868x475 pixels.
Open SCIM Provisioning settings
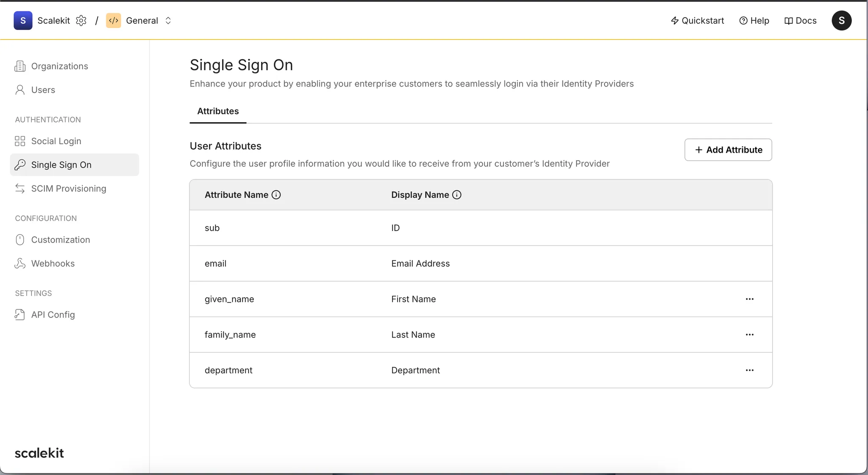pyautogui.click(x=68, y=188)
